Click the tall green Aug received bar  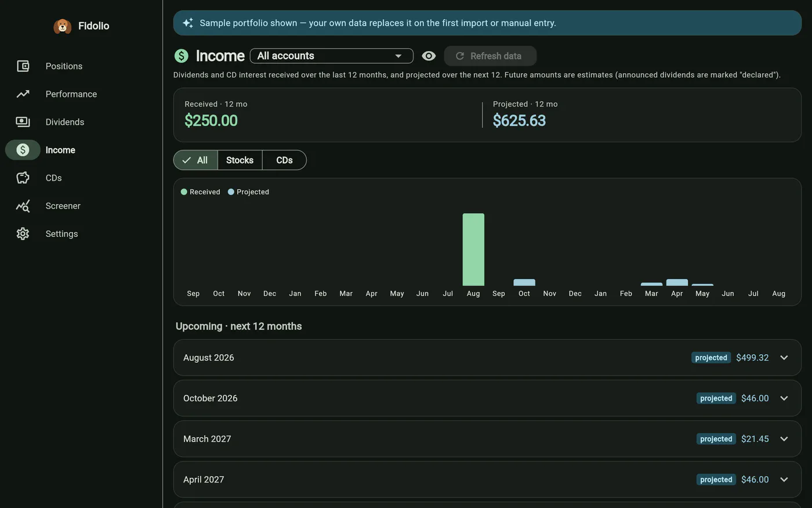tap(473, 250)
